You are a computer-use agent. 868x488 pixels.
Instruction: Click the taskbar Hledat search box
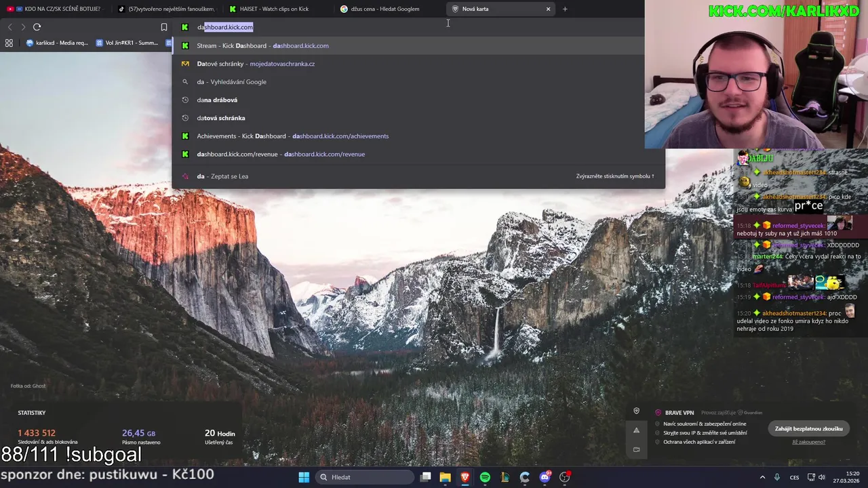click(x=366, y=477)
